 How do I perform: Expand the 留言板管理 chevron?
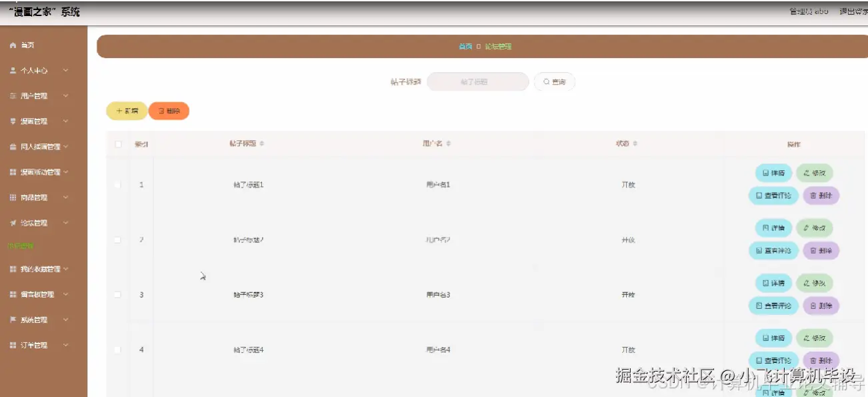[x=65, y=294]
